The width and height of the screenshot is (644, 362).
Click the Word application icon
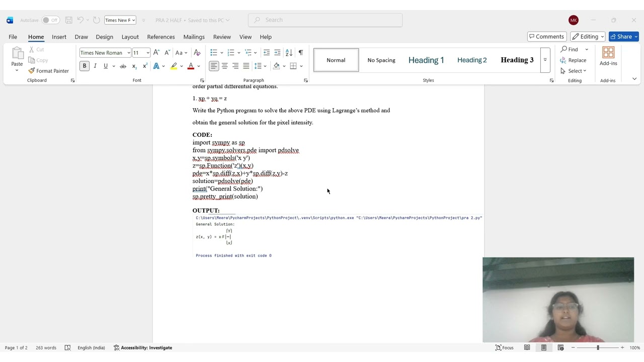click(x=10, y=20)
